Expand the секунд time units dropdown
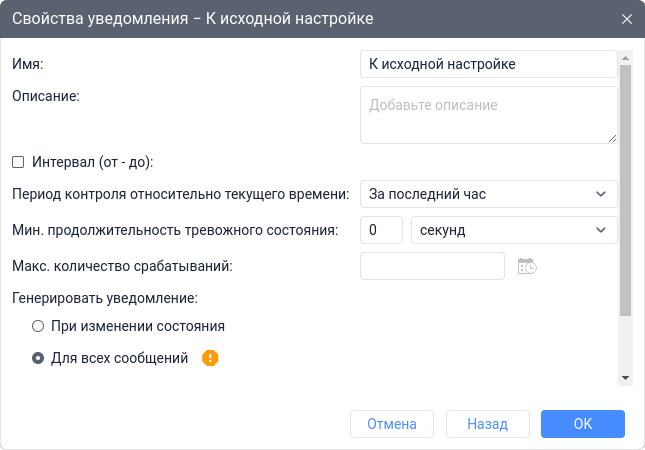The width and height of the screenshot is (645, 450). pyautogui.click(x=514, y=230)
